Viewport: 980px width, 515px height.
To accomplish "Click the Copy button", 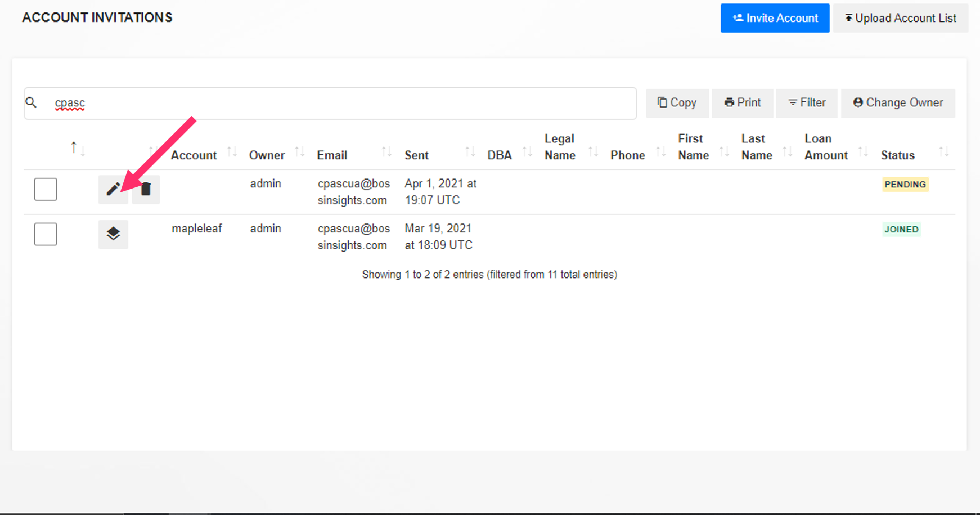I will [x=677, y=103].
